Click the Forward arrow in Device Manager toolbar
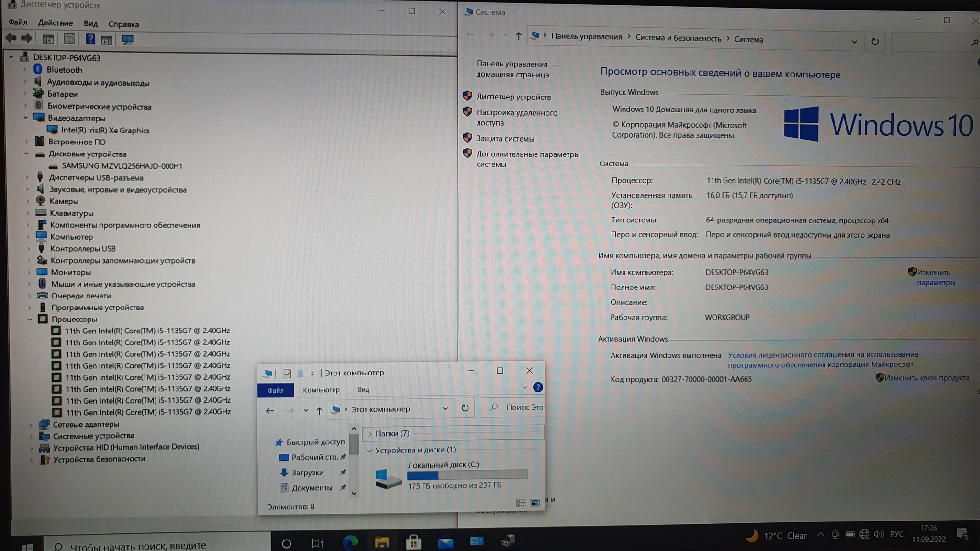980x551 pixels. click(x=27, y=38)
